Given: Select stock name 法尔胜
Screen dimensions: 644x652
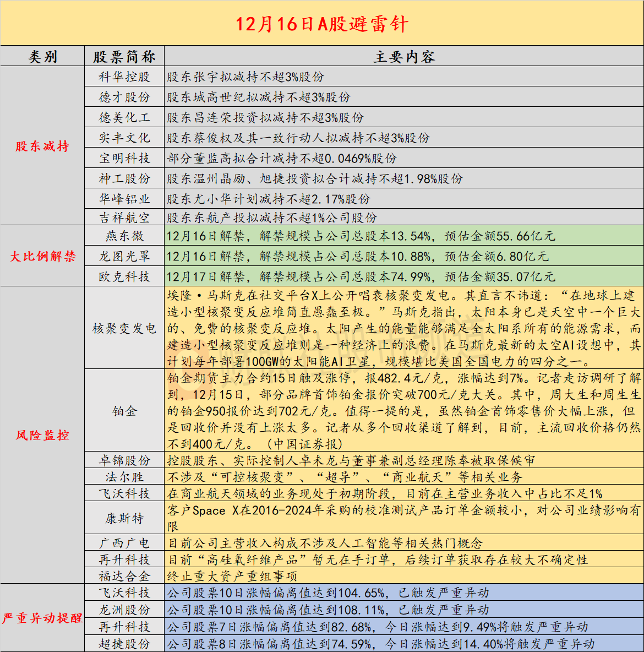Looking at the screenshot, I should coord(124,477).
